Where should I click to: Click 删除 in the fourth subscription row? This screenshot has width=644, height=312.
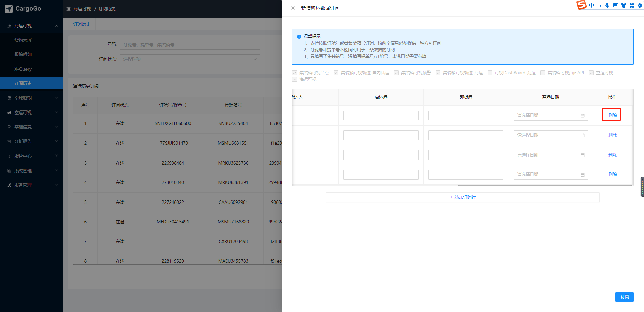click(x=612, y=174)
